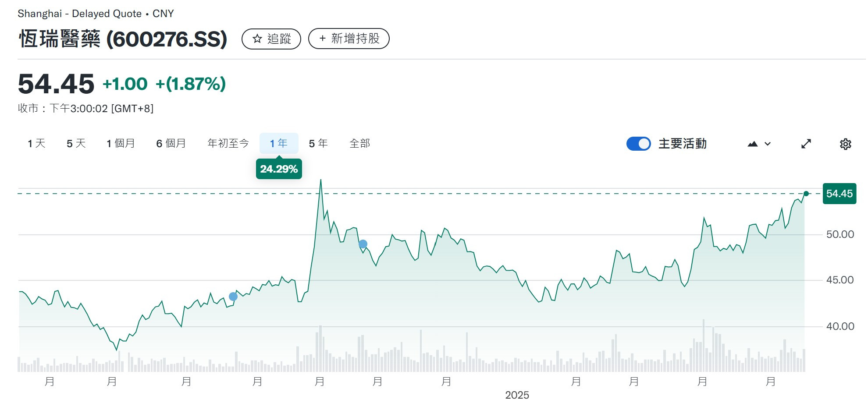This screenshot has width=868, height=403.
Task: Select the 1 天 time range tab
Action: pyautogui.click(x=36, y=143)
